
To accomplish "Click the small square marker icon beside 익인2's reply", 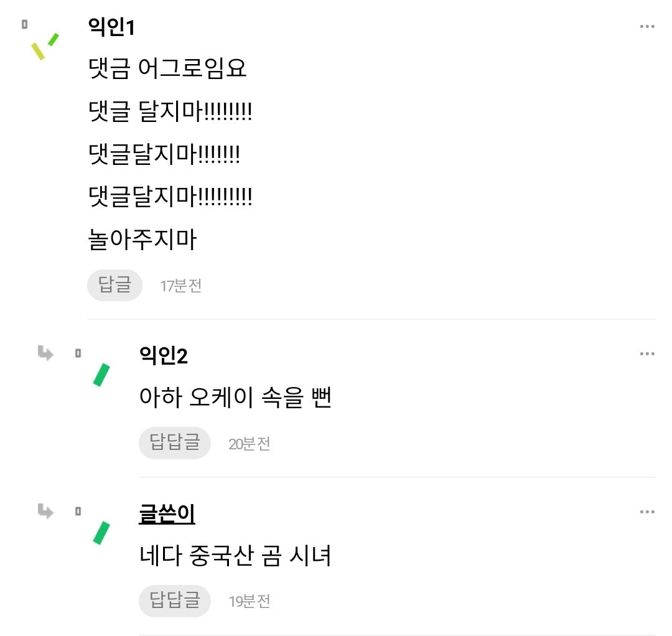I will tap(77, 353).
